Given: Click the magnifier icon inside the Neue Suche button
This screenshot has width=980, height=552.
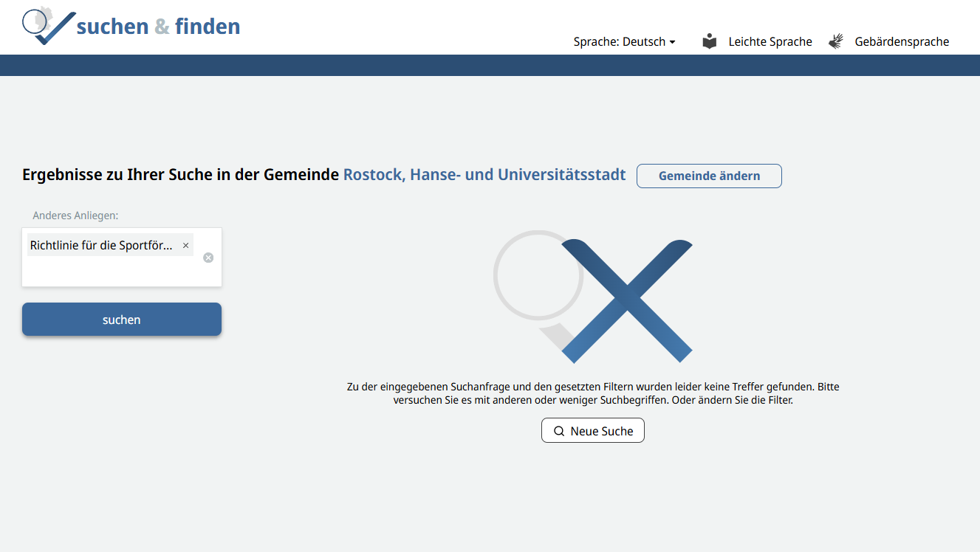Looking at the screenshot, I should (559, 430).
